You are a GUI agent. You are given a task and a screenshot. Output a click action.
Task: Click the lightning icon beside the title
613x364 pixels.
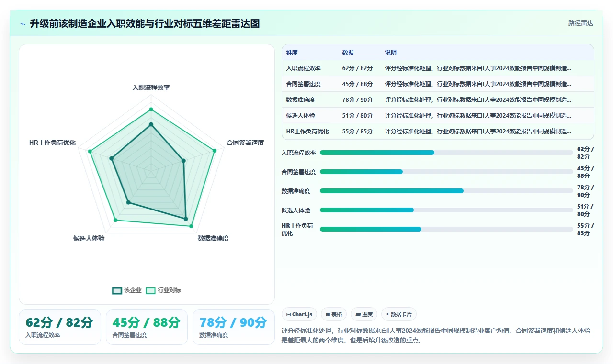[x=23, y=23]
